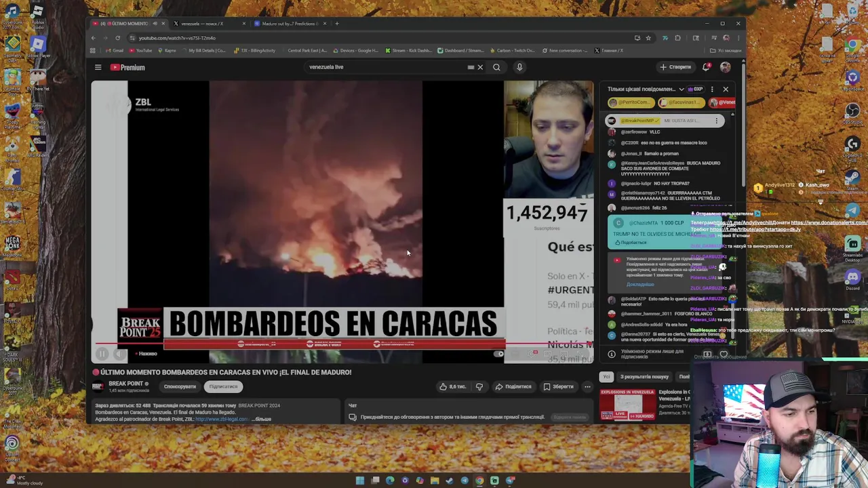Click the YouTube Premium logo
The image size is (868, 488).
(x=127, y=67)
